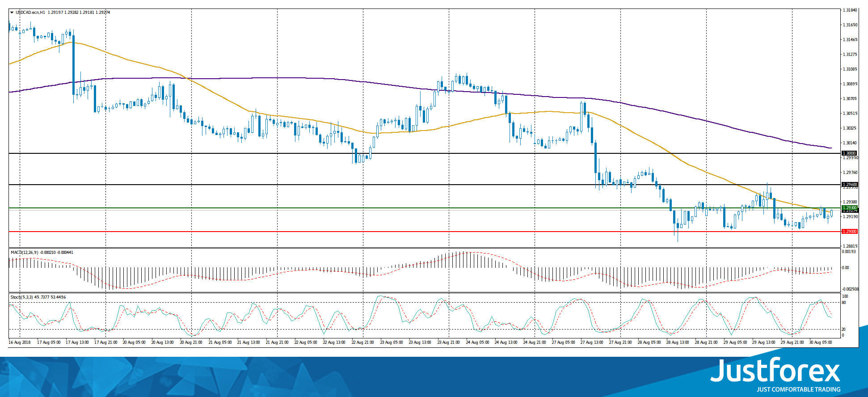Viewport: 868px width, 397px height.
Task: Click the 16 Aug 2018 date label
Action: (x=20, y=342)
